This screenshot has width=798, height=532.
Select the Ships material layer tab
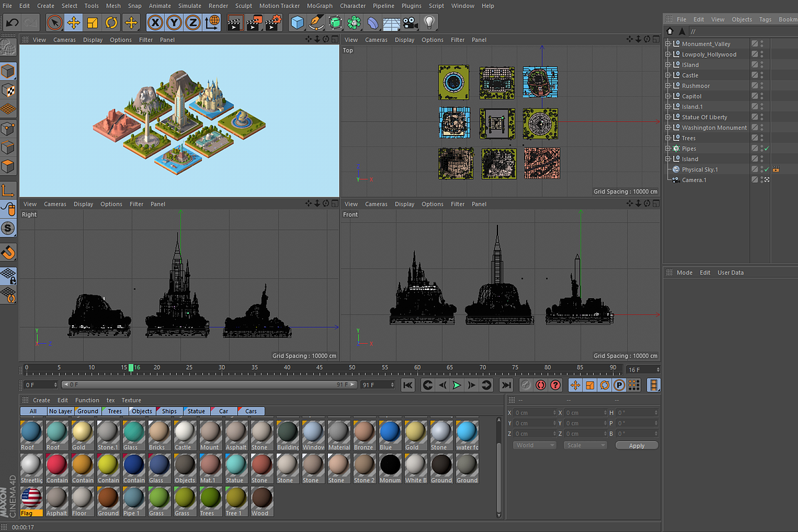click(x=170, y=411)
